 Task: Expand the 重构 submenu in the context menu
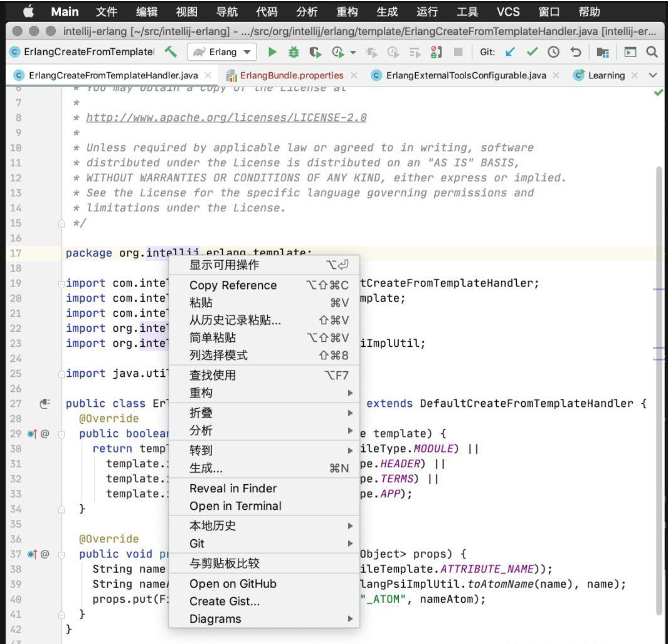264,393
